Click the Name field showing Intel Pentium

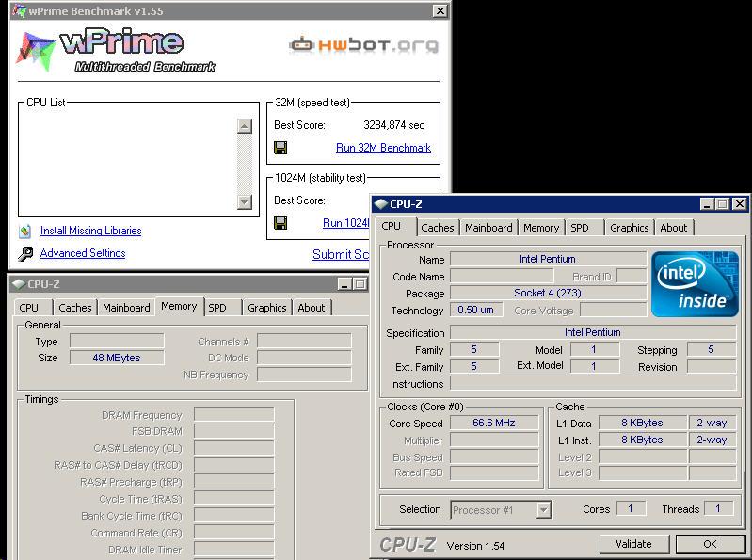point(548,259)
